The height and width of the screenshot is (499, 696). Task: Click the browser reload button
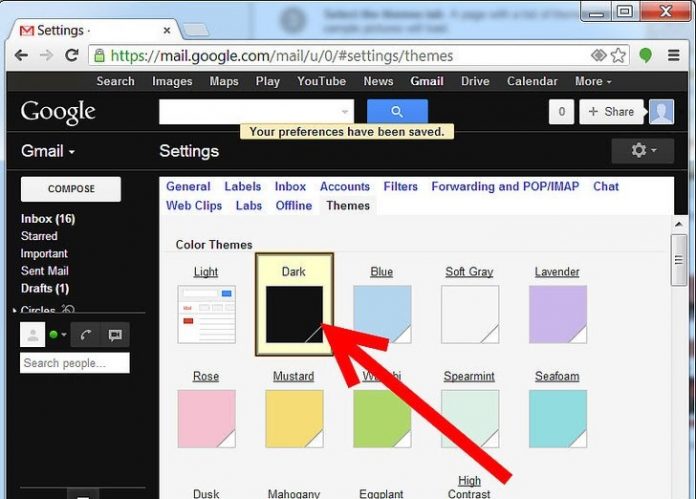[x=72, y=56]
